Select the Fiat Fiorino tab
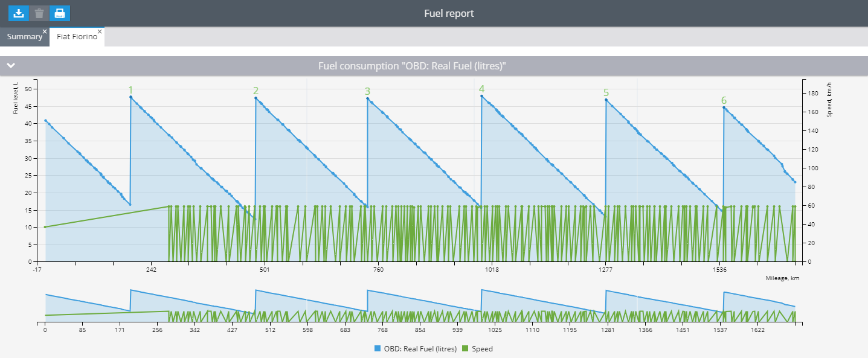 [x=77, y=37]
